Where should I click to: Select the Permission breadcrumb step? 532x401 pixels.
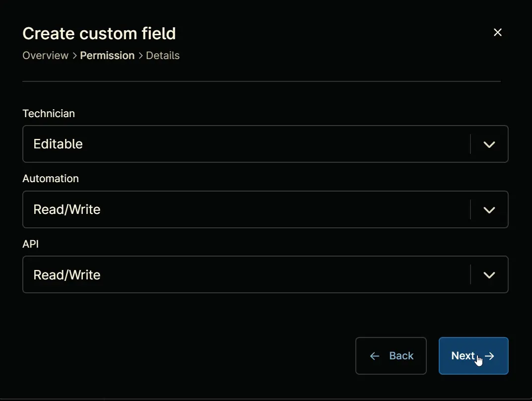107,55
